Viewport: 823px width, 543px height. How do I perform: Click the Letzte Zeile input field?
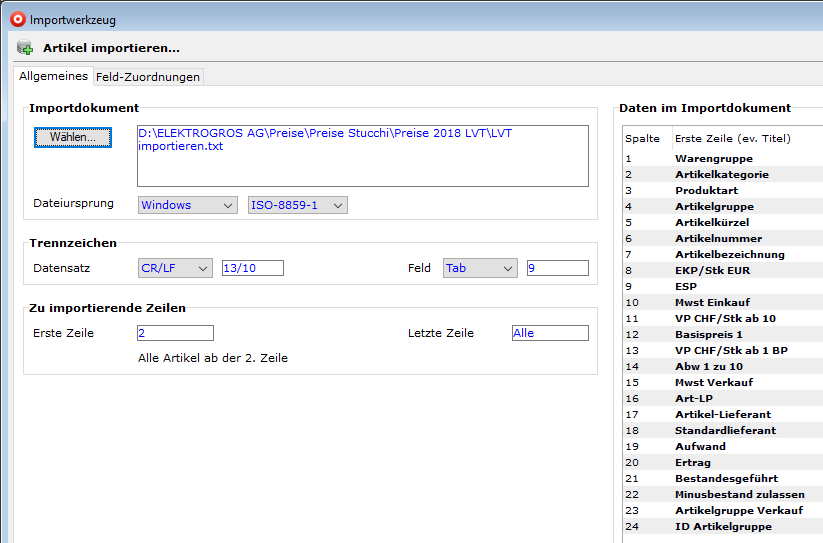pyautogui.click(x=549, y=333)
